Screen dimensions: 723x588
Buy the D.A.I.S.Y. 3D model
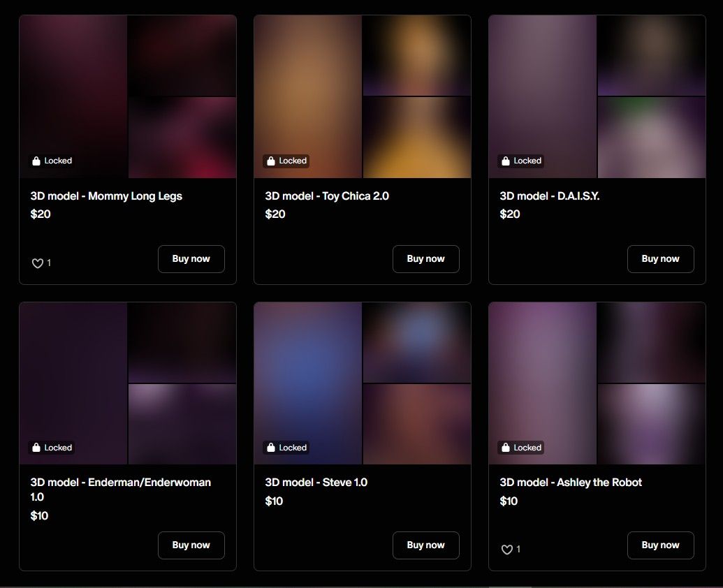(x=660, y=259)
